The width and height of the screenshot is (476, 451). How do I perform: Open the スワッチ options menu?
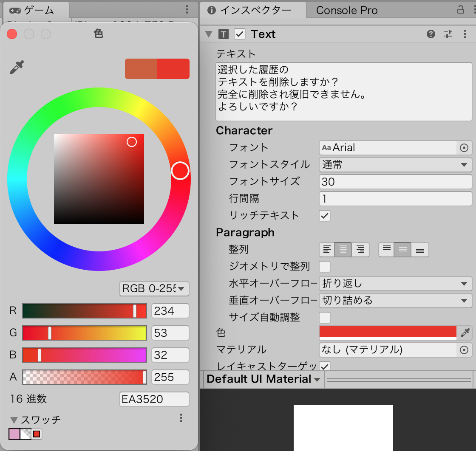tap(181, 418)
